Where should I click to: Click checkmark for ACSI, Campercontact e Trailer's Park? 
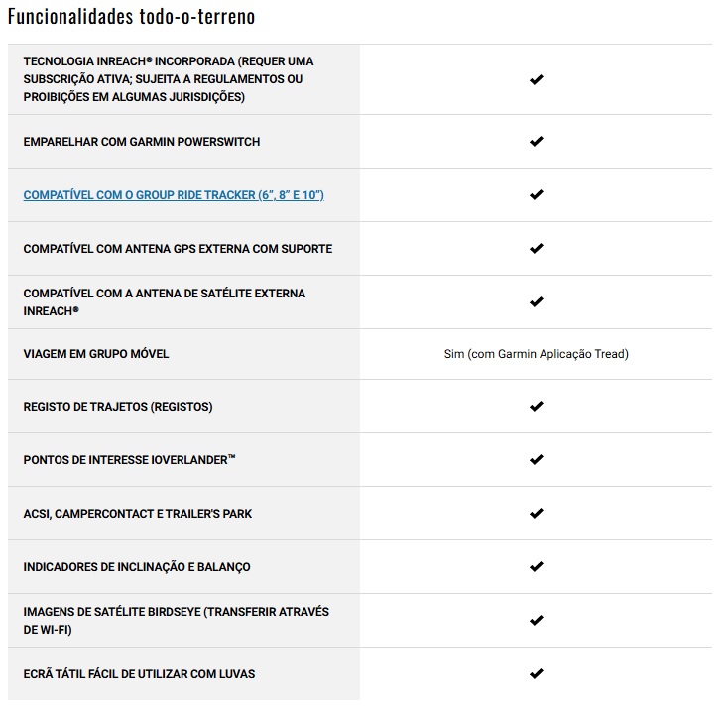click(537, 514)
